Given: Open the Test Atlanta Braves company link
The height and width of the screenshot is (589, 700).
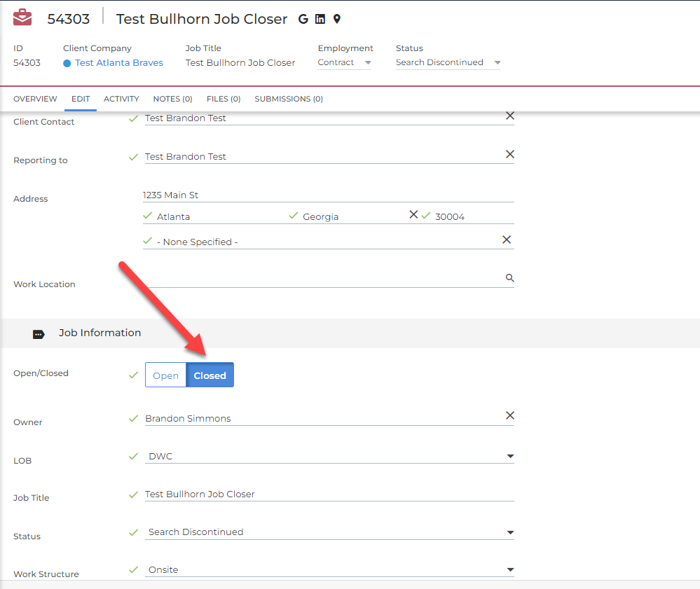Looking at the screenshot, I should click(x=119, y=63).
